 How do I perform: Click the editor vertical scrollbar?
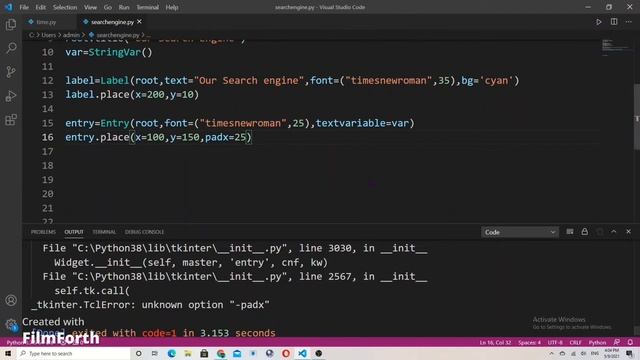(x=637, y=117)
